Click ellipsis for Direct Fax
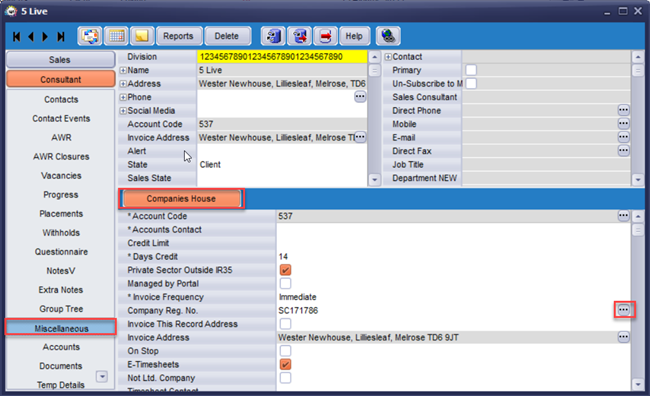The image size is (650, 396). [x=623, y=151]
